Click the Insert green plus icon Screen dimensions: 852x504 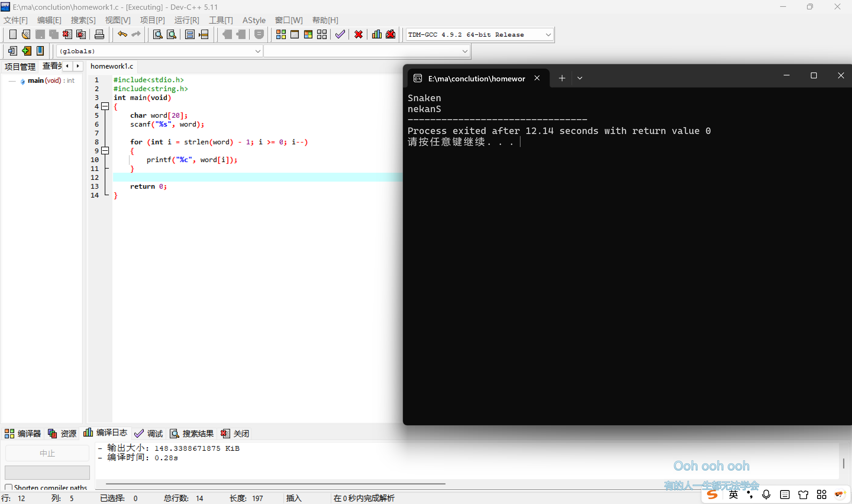click(26, 51)
